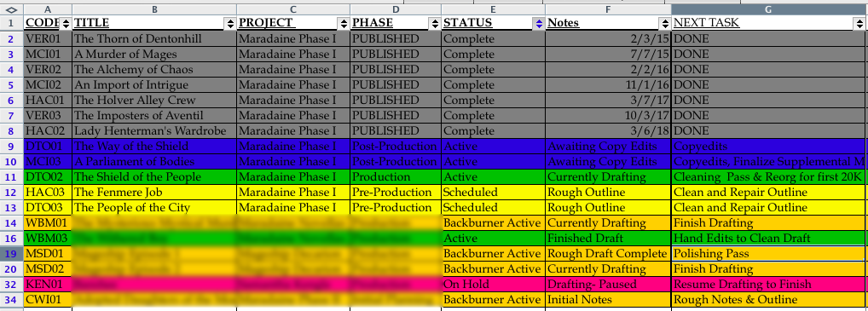Viewport: 868px width, 311px height.
Task: Click 'Pre-Production' cell in HAC03 row
Action: [x=396, y=192]
